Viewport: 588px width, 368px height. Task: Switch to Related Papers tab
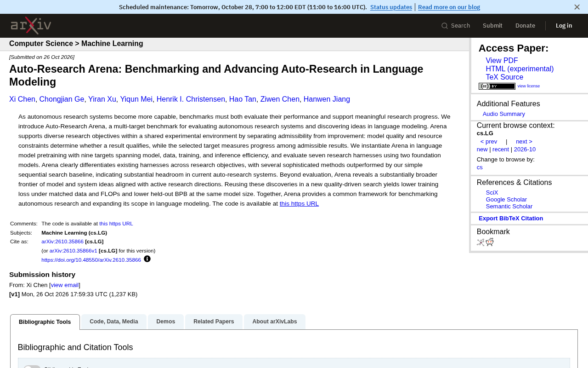[214, 322]
